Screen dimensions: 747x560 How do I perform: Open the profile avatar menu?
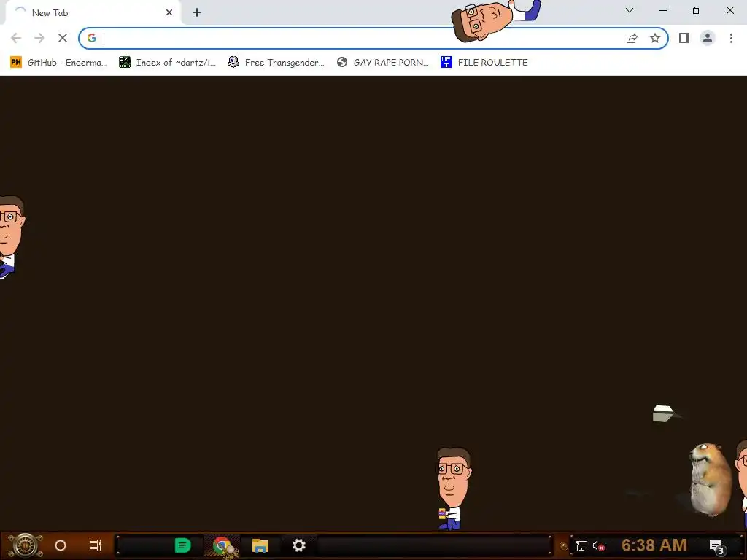(x=708, y=38)
